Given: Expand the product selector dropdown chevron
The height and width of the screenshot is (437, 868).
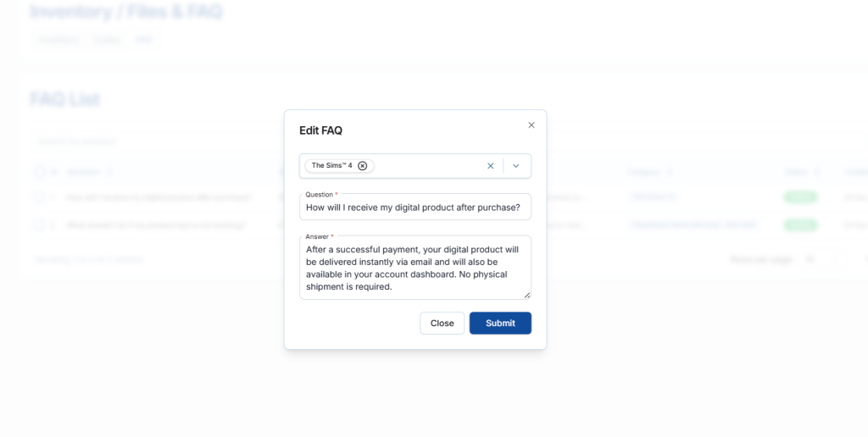Looking at the screenshot, I should pos(515,166).
